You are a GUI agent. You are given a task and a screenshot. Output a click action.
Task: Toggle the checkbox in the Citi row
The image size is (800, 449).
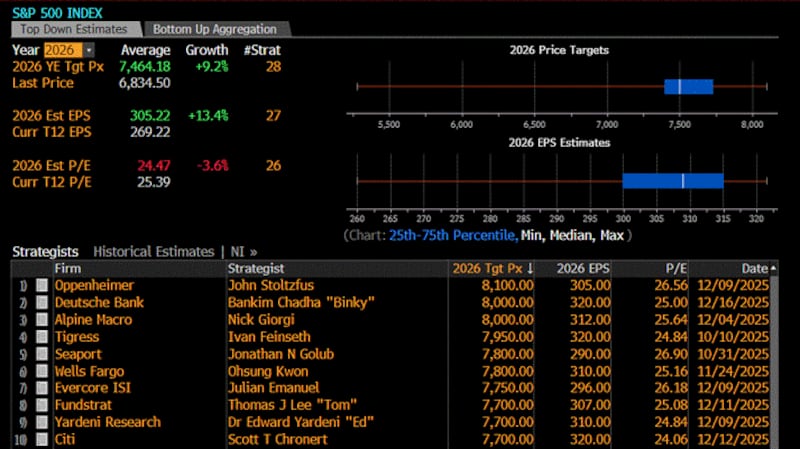coord(42,440)
